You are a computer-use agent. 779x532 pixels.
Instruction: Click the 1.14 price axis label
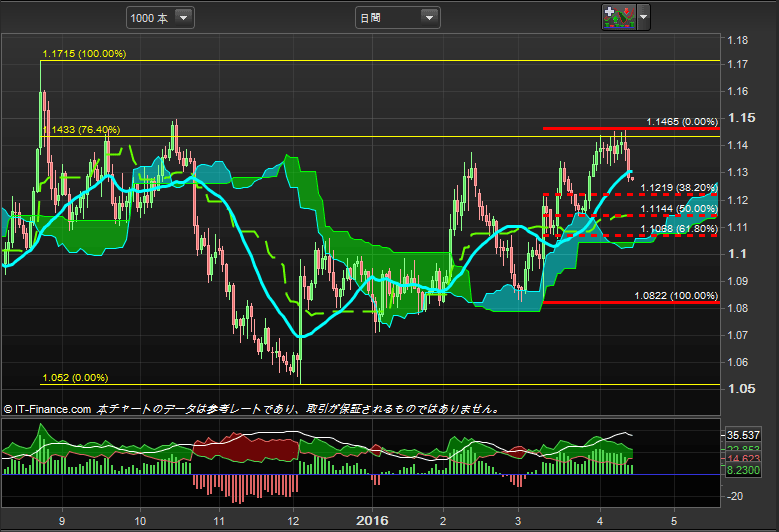pos(738,145)
